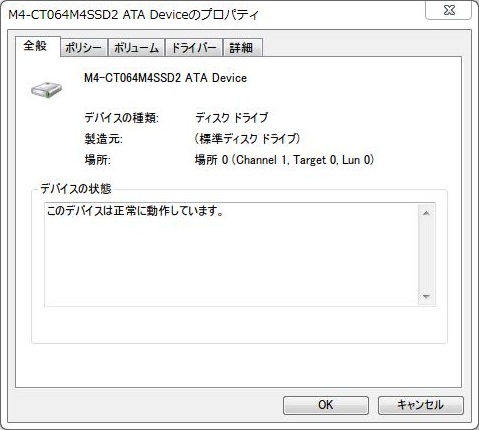Viewport: 479px width, 430px height.
Task: Switch to the 全般 tab
Action: click(x=35, y=46)
